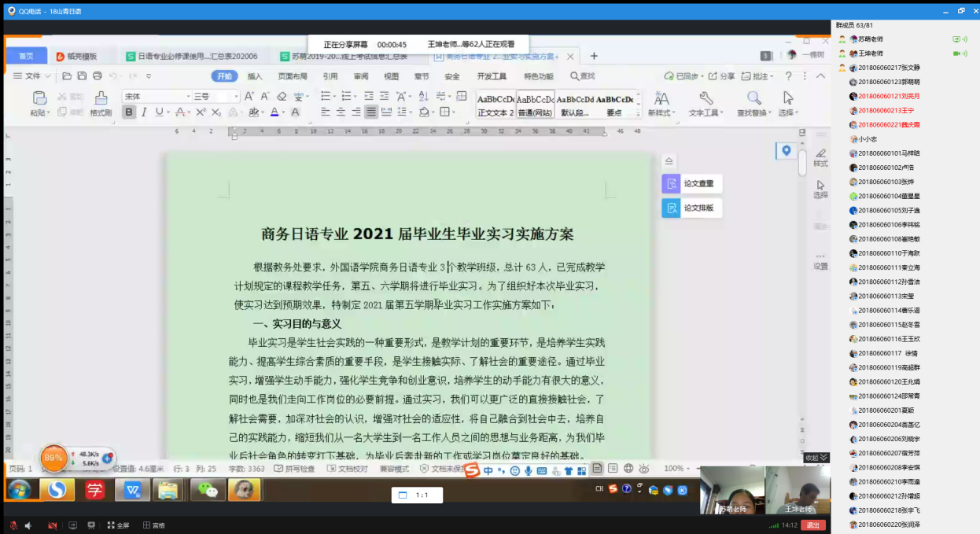This screenshot has width=980, height=534.
Task: Click the red 退出 button to leave call
Action: coord(812,525)
